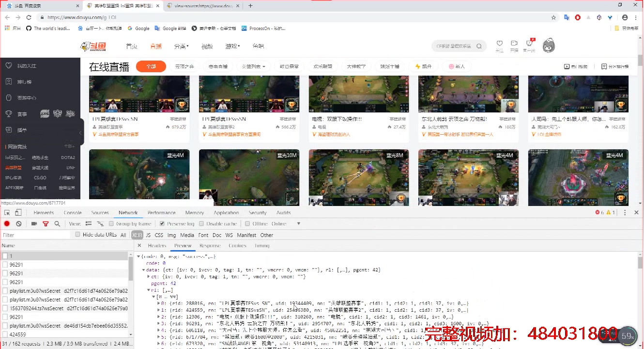Collapse the root JSON object in Preview

coord(138,256)
